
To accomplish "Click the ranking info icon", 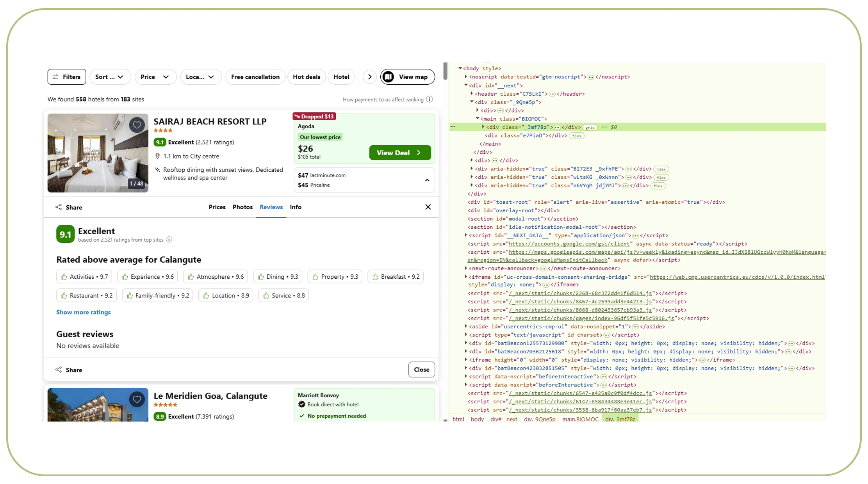I will (x=430, y=99).
